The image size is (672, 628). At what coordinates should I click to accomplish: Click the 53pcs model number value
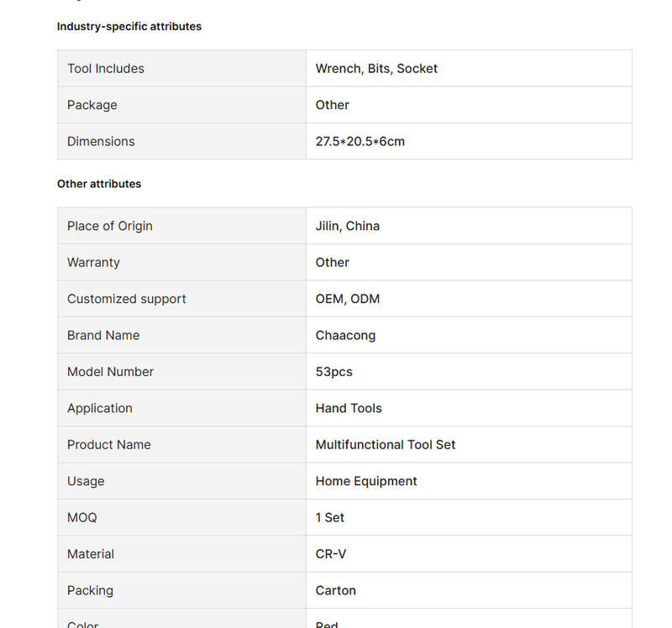[333, 372]
